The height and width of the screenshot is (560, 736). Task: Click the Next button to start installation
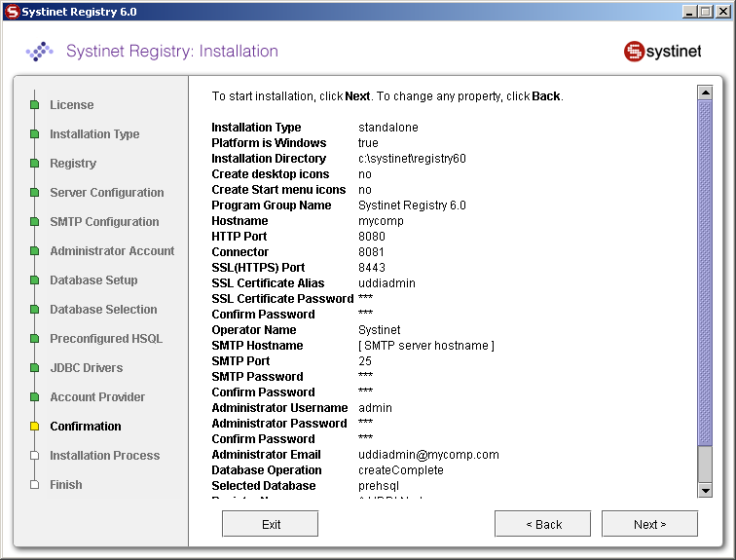tap(649, 524)
